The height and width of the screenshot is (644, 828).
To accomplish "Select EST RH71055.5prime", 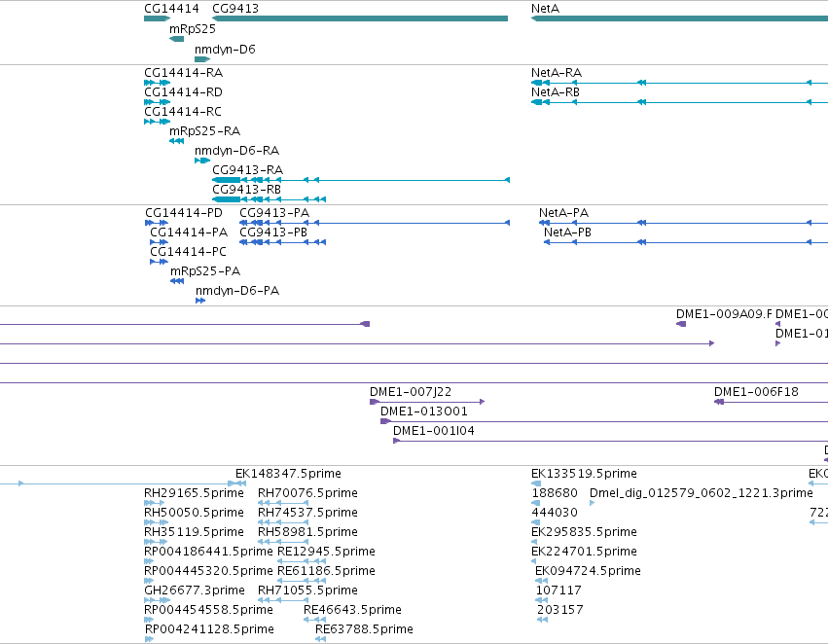I will (307, 590).
